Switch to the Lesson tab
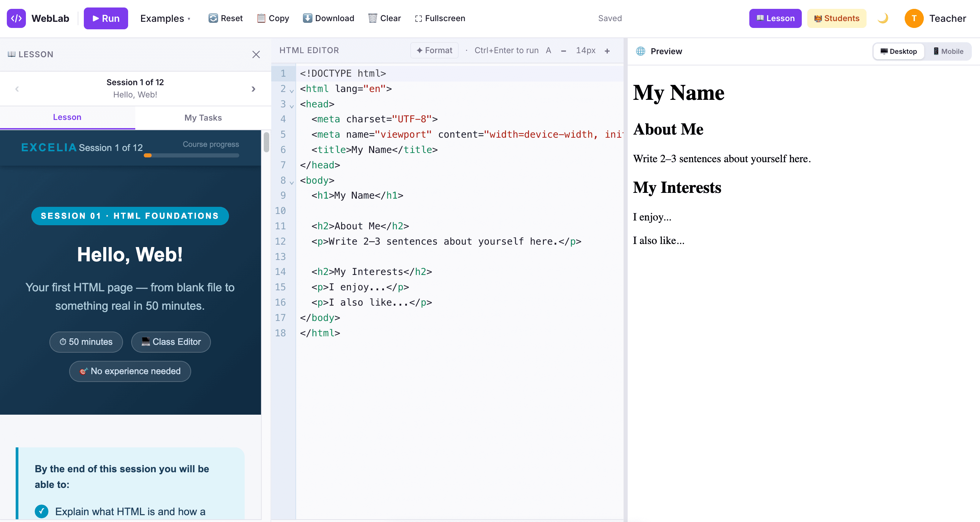This screenshot has width=980, height=522. point(67,117)
